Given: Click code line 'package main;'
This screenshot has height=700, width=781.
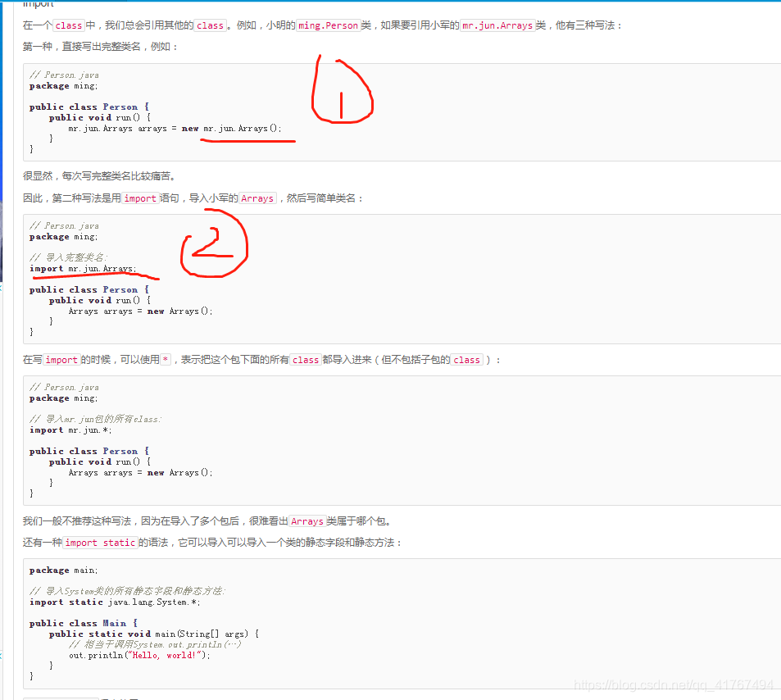Looking at the screenshot, I should [64, 570].
